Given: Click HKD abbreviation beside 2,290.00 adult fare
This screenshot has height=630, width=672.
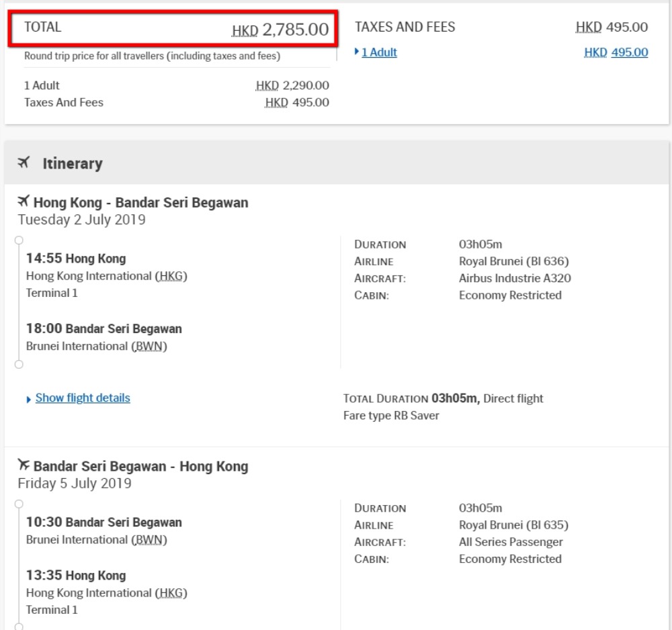Looking at the screenshot, I should pyautogui.click(x=267, y=86).
